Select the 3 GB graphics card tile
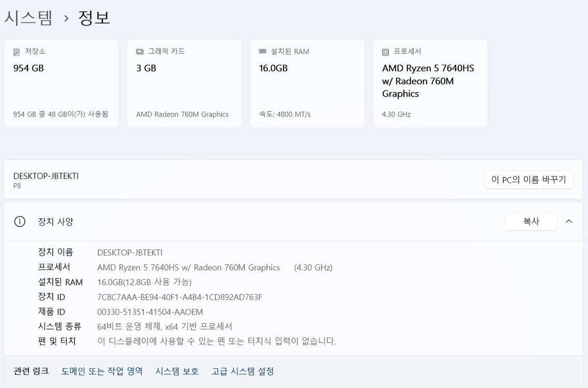 184,83
